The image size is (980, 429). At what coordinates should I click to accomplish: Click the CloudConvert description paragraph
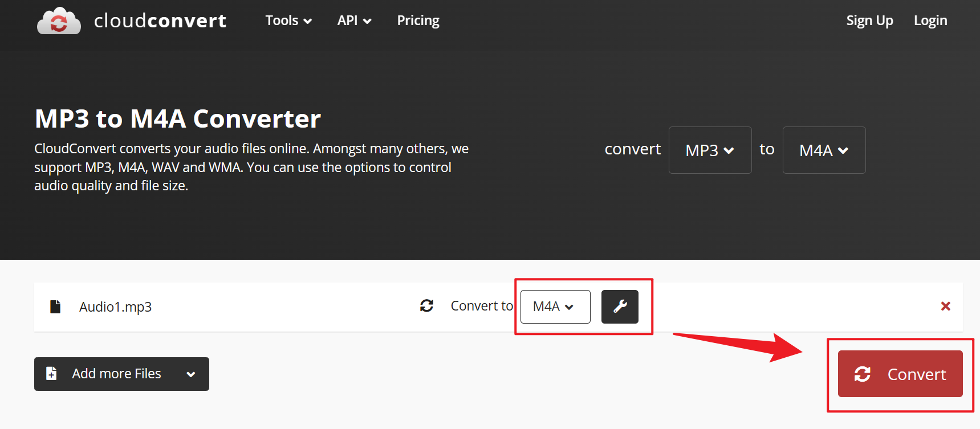[x=251, y=167]
